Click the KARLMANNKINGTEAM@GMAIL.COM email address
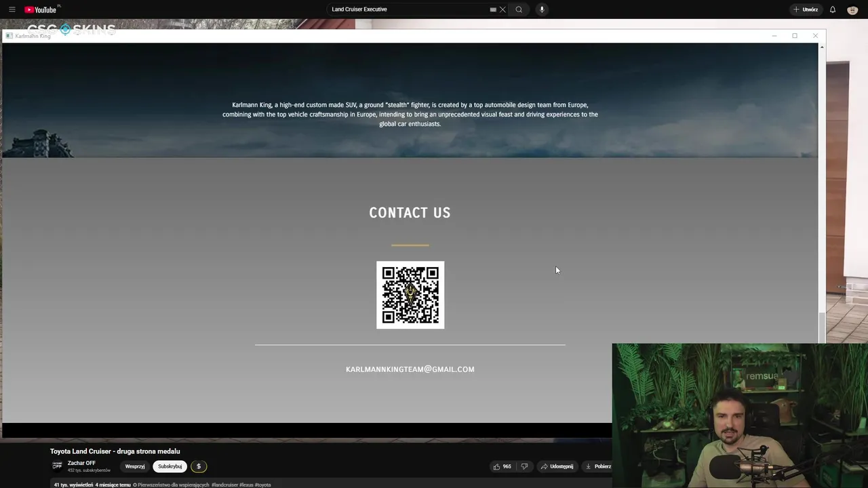 (410, 369)
